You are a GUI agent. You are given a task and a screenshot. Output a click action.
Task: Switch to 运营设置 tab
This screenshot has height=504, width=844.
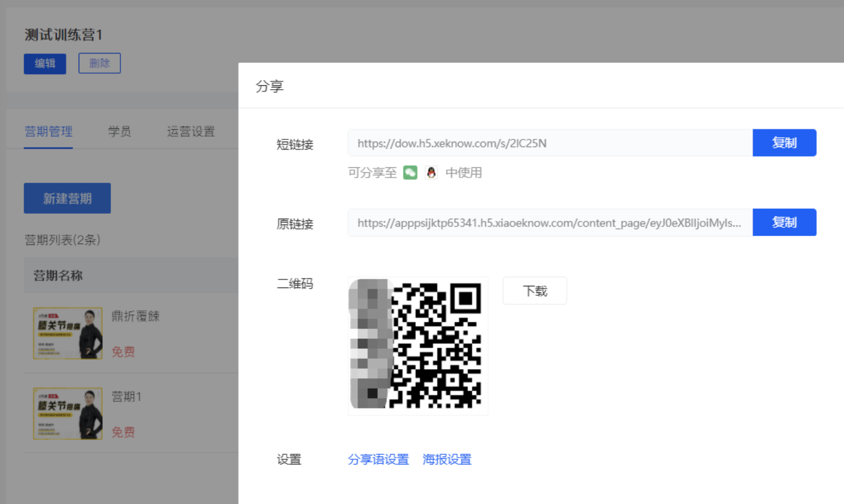[x=191, y=132]
